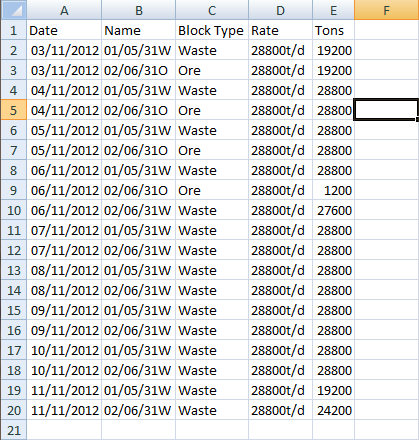Click the Block Type header cell
This screenshot has width=419, height=440.
[212, 30]
